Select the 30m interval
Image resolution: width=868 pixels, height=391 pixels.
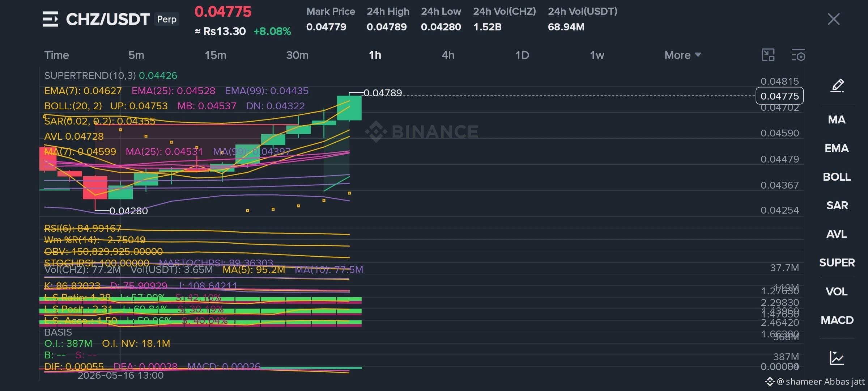point(297,55)
